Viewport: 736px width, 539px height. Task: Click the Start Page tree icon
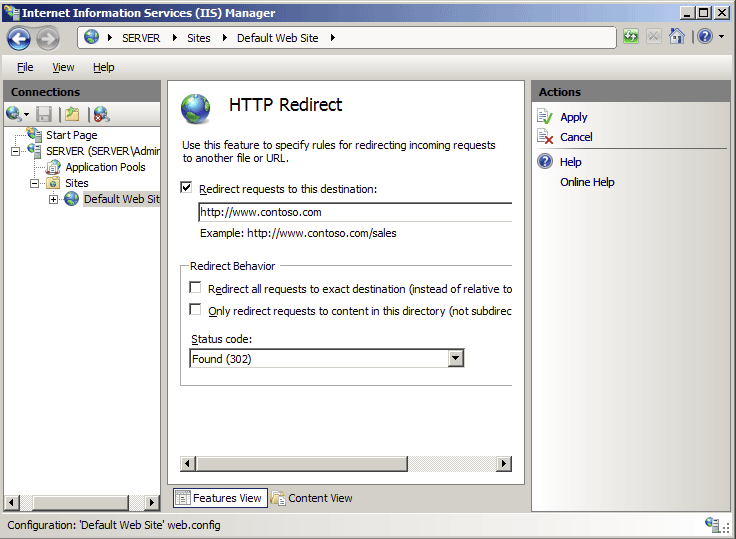[x=34, y=135]
